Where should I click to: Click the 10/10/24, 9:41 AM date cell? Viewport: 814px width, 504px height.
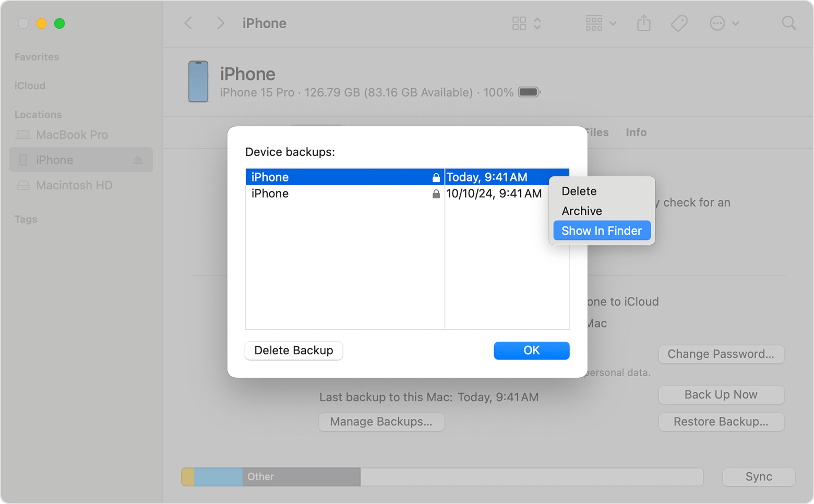(494, 194)
